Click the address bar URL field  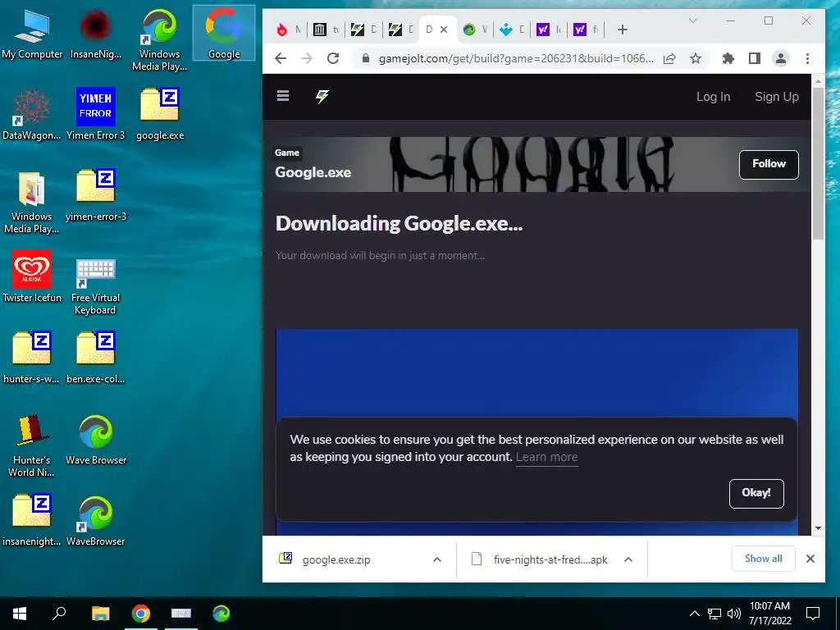[515, 58]
